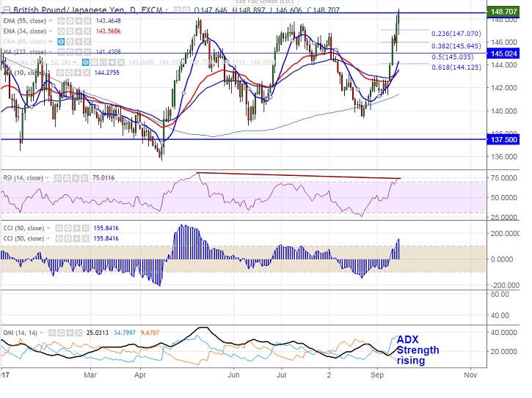Remove the MA (233, close) indicator
The height and width of the screenshot is (398, 532).
(87, 52)
